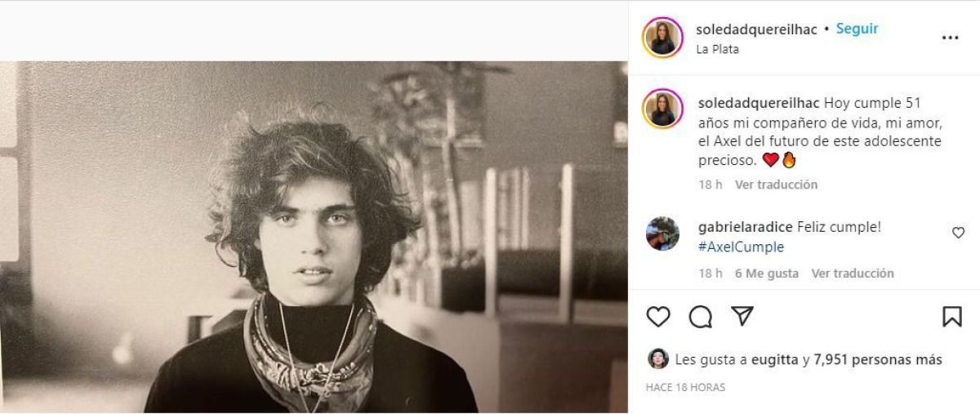This screenshot has height=414, width=980.
Task: Open soledadquereilhac avatar beside the caption
Action: (662, 109)
